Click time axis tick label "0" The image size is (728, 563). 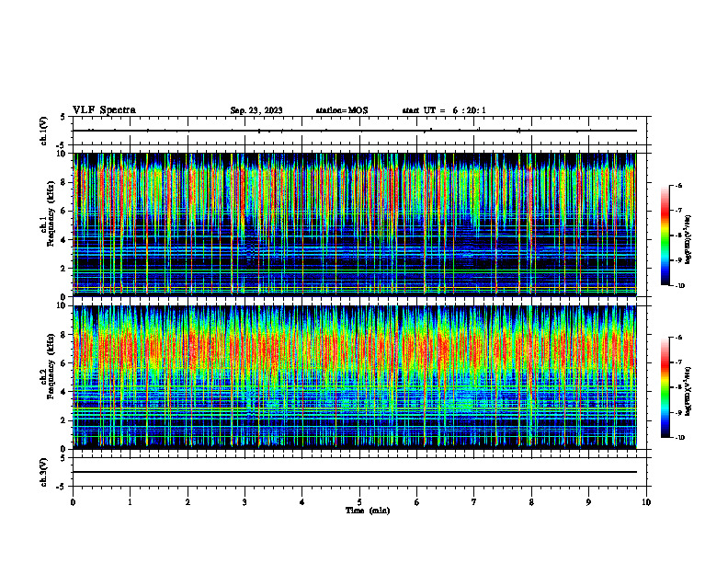[x=73, y=502]
